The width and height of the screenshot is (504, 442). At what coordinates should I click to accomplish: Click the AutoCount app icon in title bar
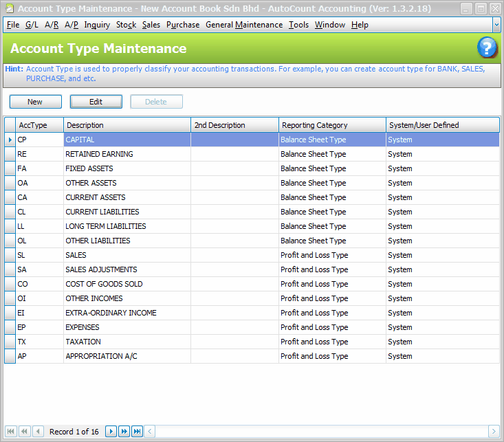tap(9, 9)
